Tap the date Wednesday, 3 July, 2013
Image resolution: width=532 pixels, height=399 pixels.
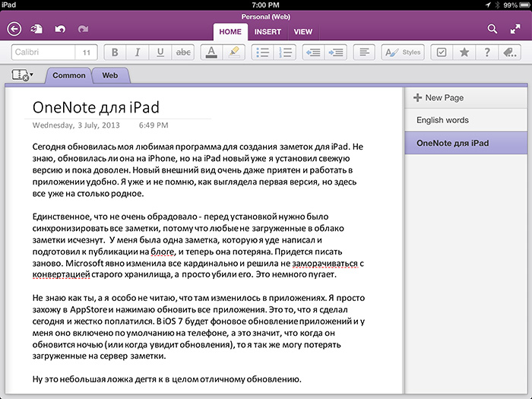(x=76, y=125)
